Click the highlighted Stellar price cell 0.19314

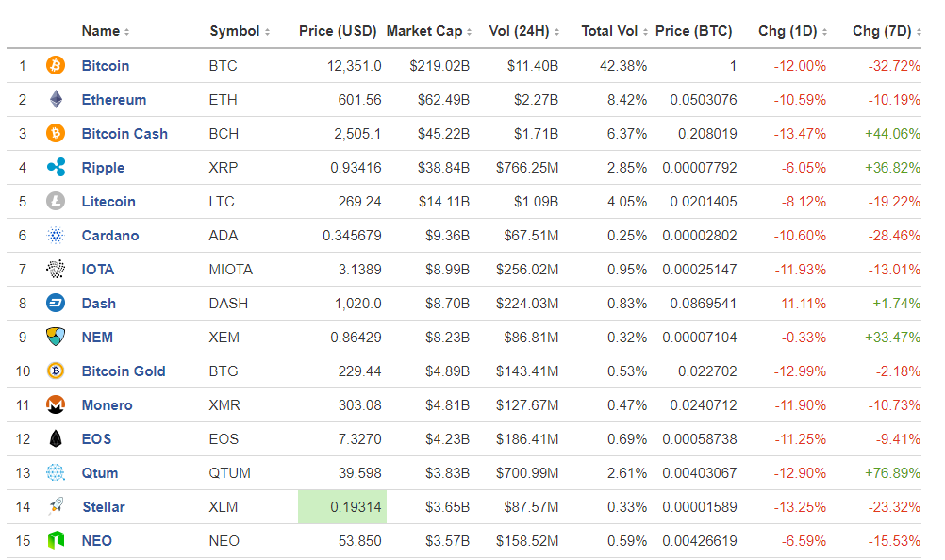pyautogui.click(x=342, y=507)
